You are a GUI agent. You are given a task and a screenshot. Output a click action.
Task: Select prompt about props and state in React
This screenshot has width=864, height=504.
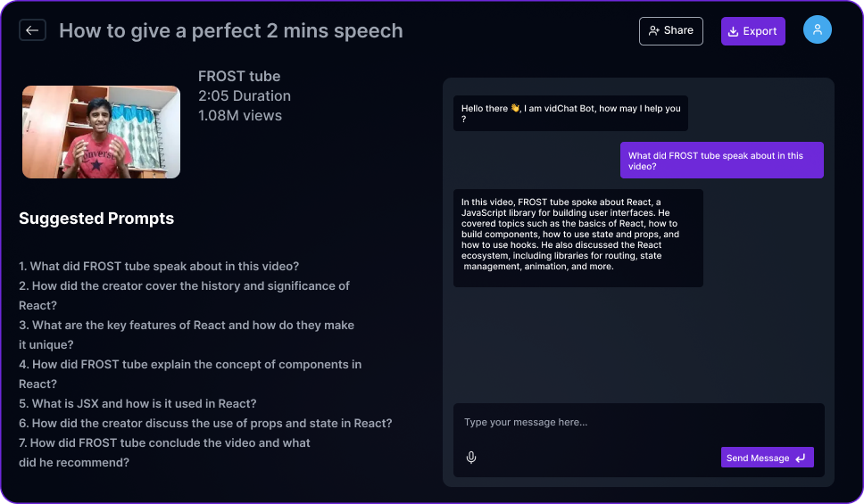(x=205, y=423)
